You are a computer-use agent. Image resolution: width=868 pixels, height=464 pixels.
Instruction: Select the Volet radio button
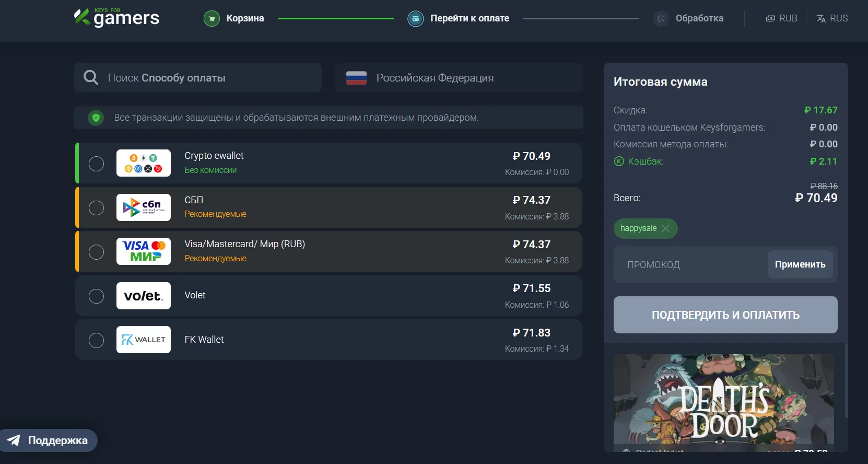pos(96,296)
